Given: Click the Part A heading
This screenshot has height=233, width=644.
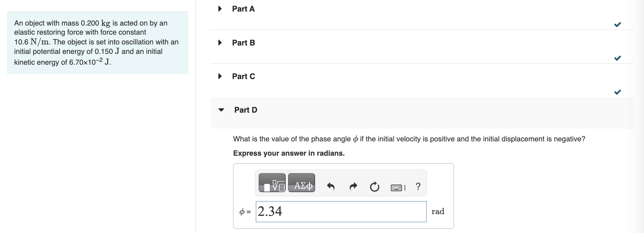Looking at the screenshot, I should 243,9.
